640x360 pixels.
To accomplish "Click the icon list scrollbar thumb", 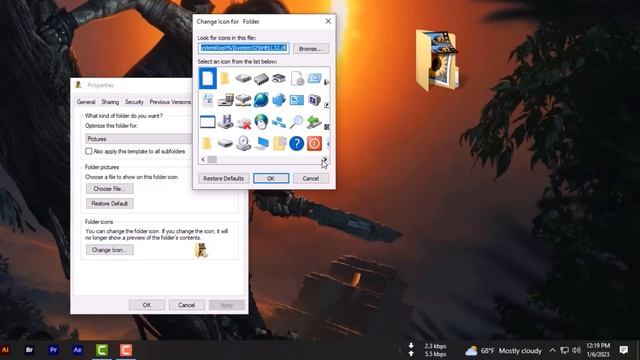I will click(212, 160).
